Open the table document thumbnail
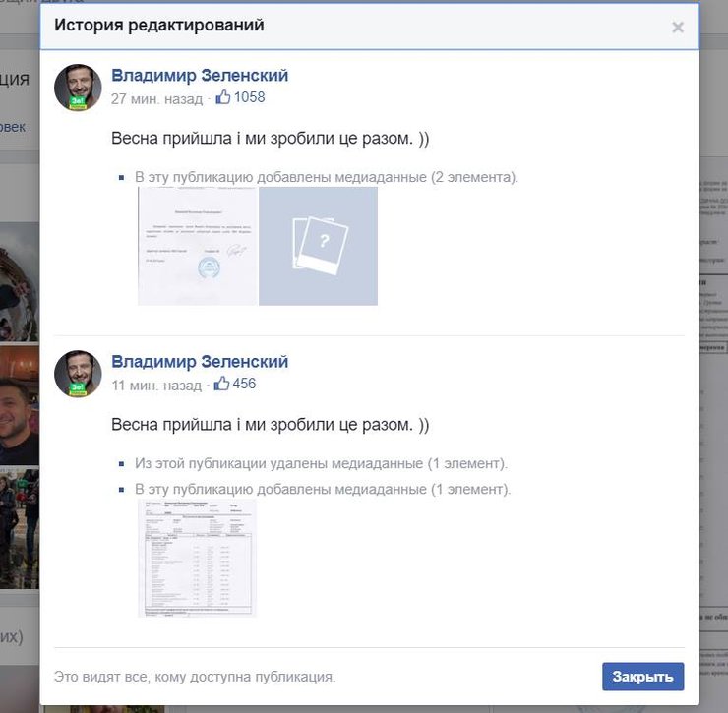Image resolution: width=728 pixels, height=713 pixels. tap(197, 558)
